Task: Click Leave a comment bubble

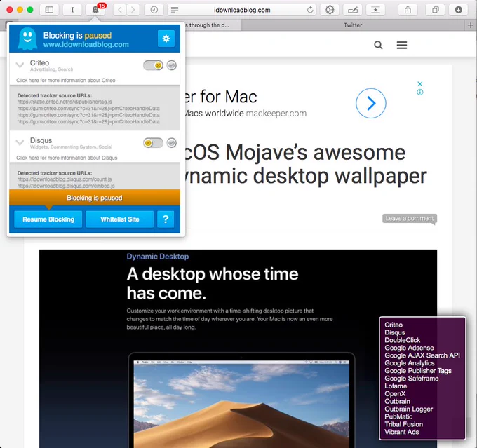Action: coord(410,218)
